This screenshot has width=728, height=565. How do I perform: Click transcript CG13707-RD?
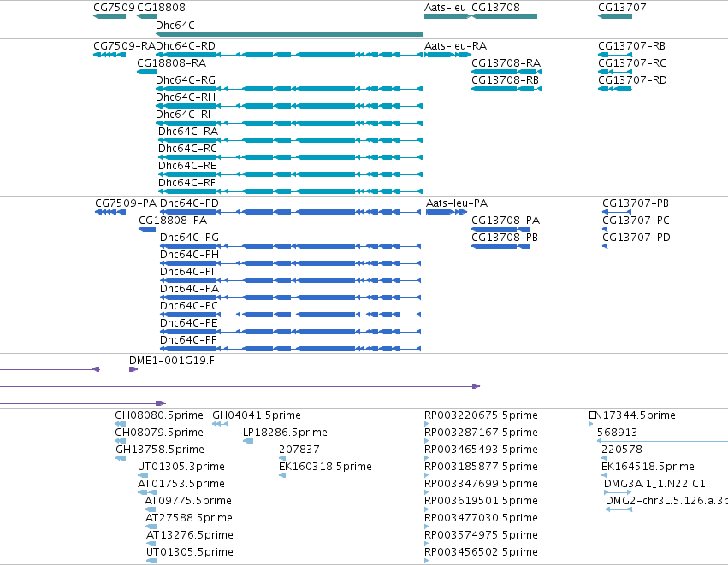[632, 80]
